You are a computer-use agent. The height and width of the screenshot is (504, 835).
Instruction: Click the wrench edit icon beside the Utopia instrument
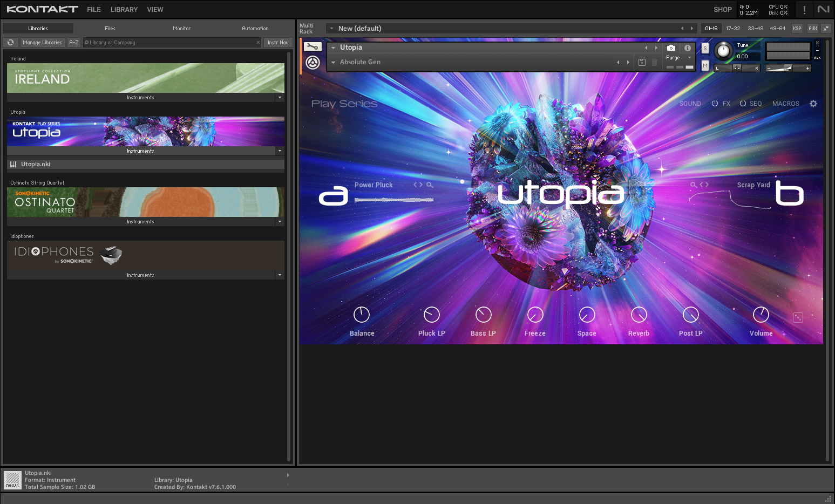pyautogui.click(x=313, y=46)
